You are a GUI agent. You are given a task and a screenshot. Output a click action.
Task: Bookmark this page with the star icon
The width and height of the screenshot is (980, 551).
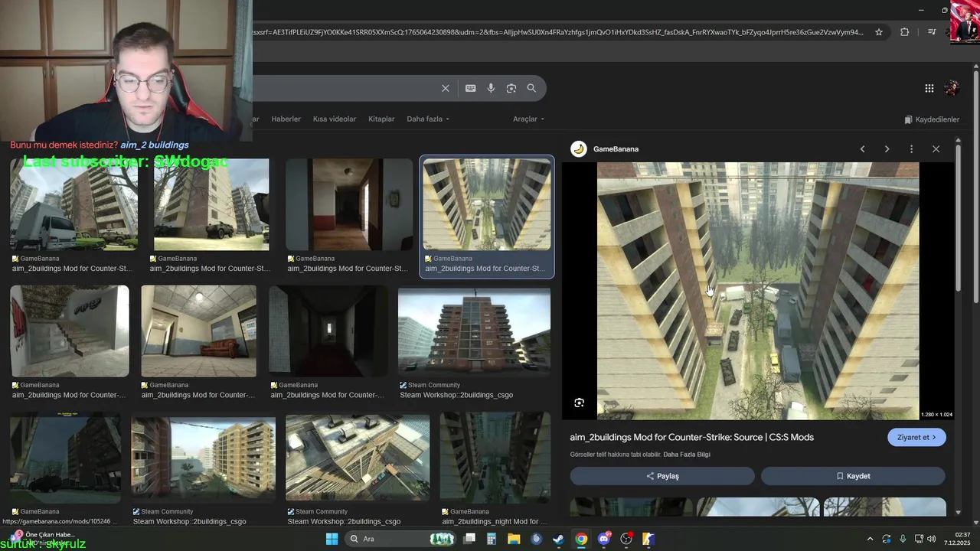[879, 32]
